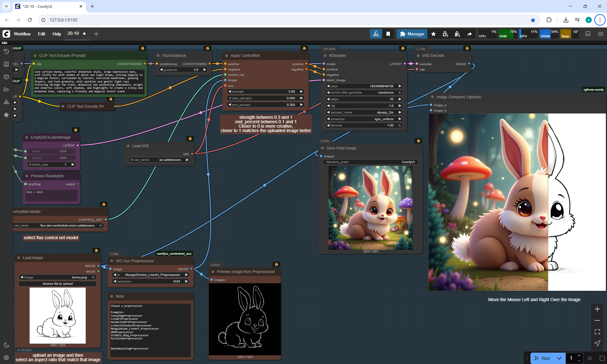607x364 pixels.
Task: Open the queue history sidebar panel
Action: tap(6, 52)
